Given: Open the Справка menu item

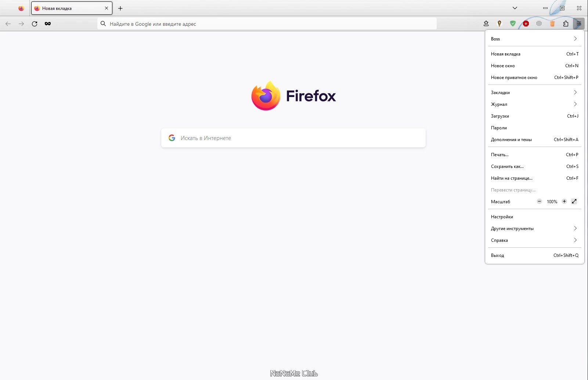Looking at the screenshot, I should [535, 240].
